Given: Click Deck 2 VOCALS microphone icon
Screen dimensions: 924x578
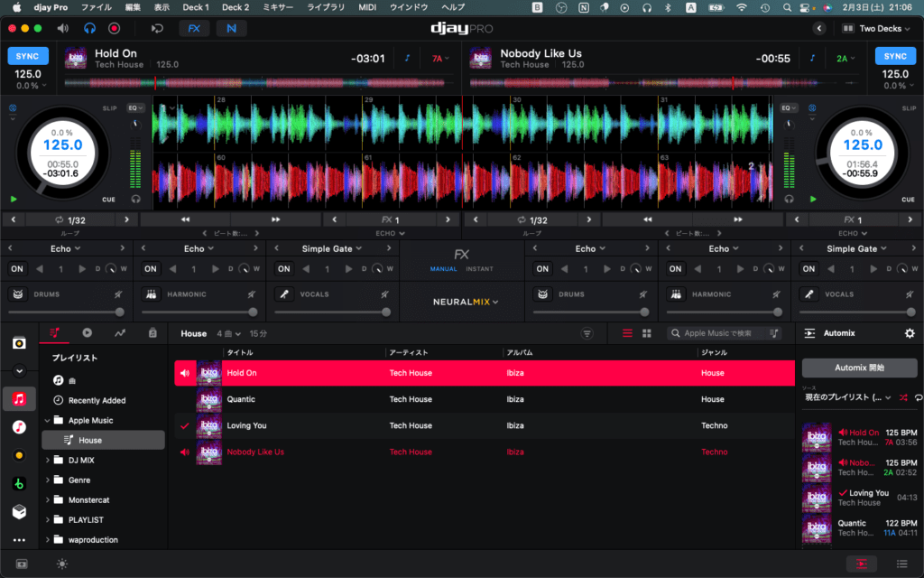Looking at the screenshot, I should (x=809, y=294).
